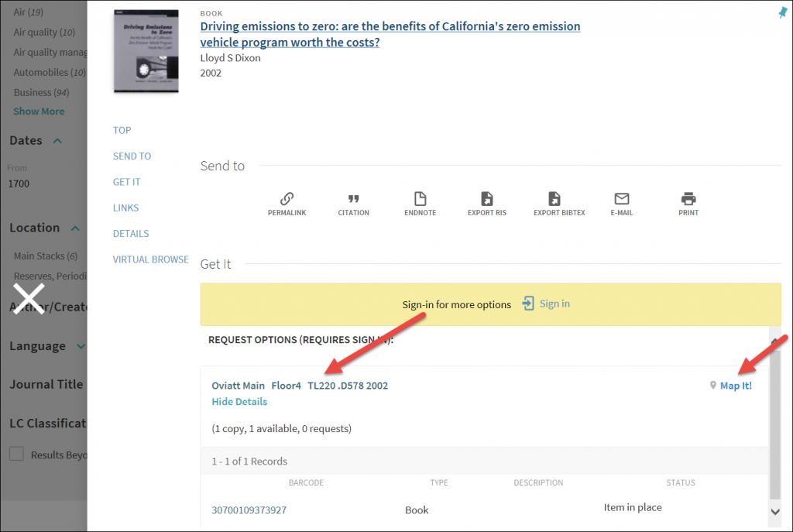The height and width of the screenshot is (532, 793).
Task: Send record by E-mail icon
Action: point(621,198)
